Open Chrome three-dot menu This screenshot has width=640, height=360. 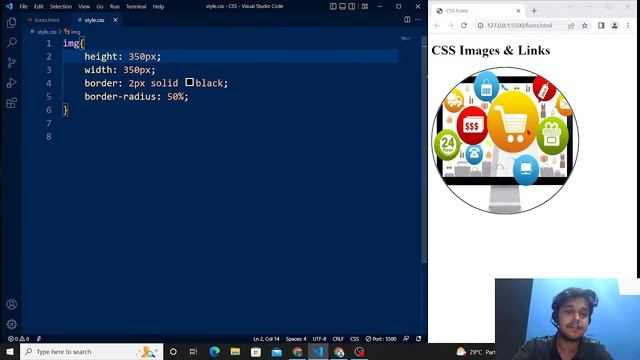(628, 25)
